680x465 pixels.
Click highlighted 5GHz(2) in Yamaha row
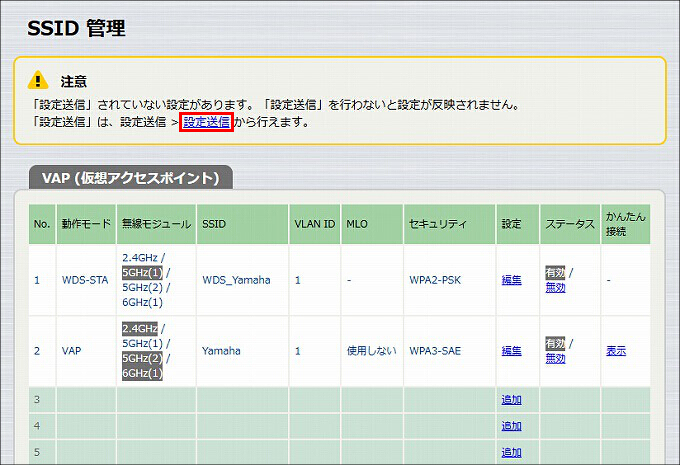pyautogui.click(x=142, y=358)
